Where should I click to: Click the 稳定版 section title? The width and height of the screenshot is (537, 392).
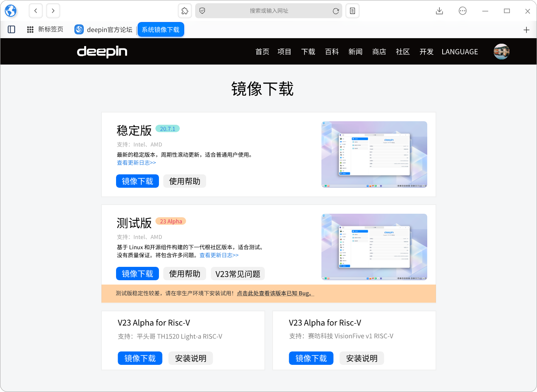134,130
